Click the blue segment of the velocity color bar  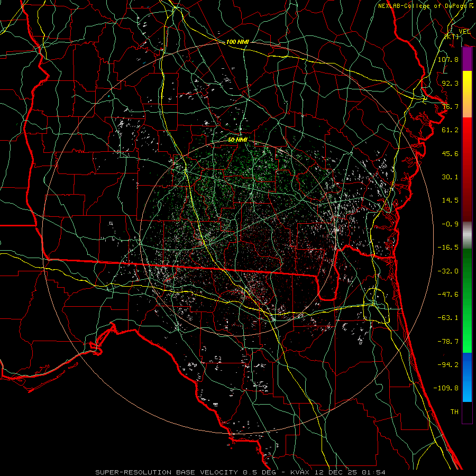(x=467, y=377)
